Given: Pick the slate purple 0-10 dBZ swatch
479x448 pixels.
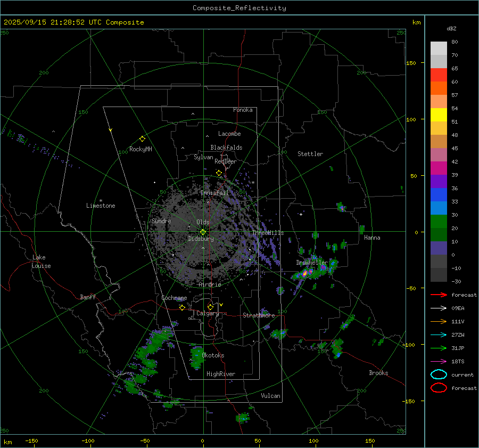Looking at the screenshot, I should tap(439, 248).
